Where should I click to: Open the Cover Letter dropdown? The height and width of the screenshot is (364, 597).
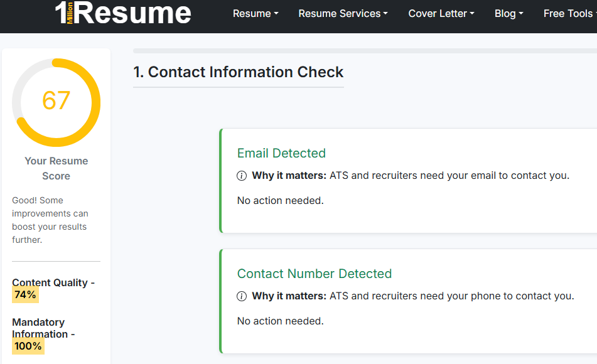(441, 13)
